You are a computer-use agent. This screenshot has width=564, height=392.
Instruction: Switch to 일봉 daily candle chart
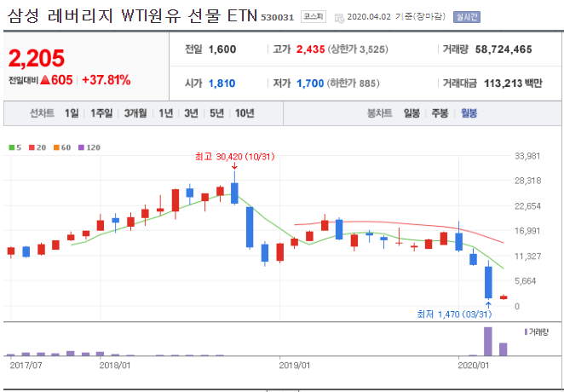click(x=411, y=113)
